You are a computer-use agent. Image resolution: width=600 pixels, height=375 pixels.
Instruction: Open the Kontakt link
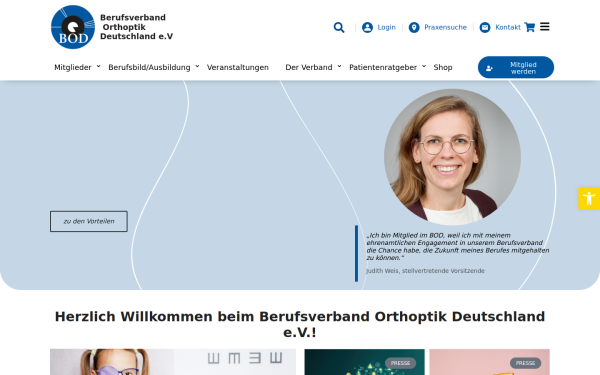click(508, 28)
